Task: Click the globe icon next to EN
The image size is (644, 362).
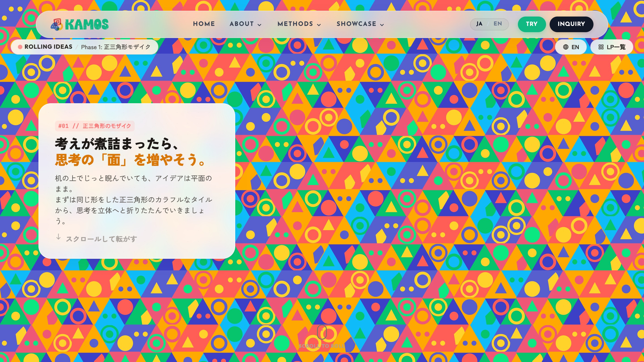Action: point(566,47)
